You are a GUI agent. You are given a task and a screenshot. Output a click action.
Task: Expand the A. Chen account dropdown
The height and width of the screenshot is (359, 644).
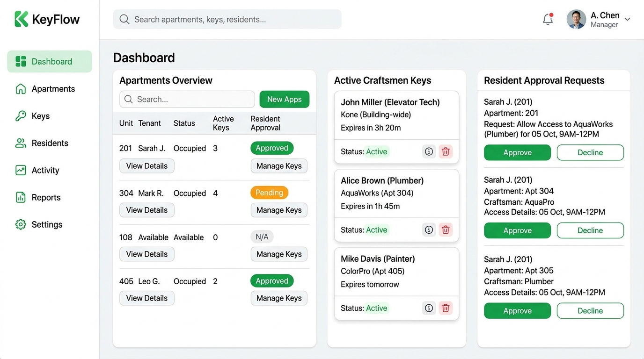(627, 19)
